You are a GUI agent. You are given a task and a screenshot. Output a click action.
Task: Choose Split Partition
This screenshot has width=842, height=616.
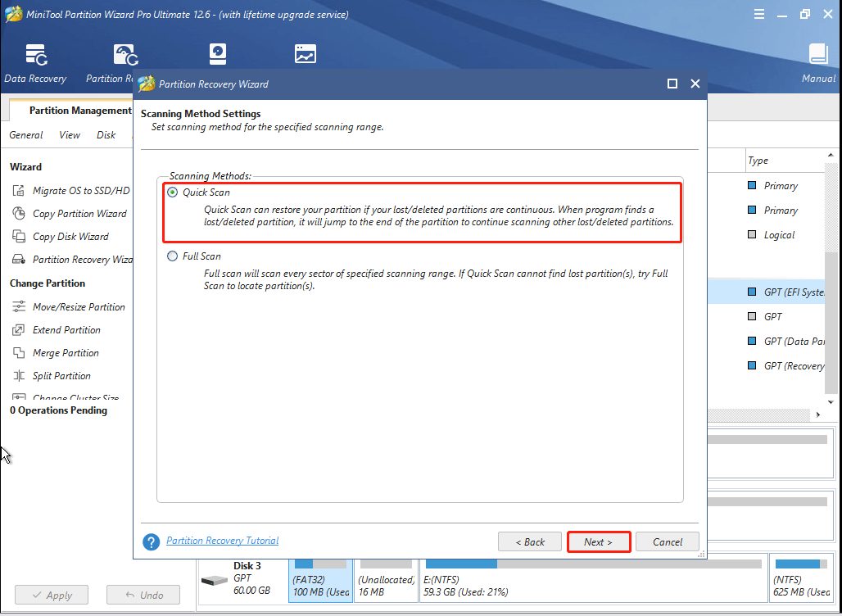tap(52, 376)
